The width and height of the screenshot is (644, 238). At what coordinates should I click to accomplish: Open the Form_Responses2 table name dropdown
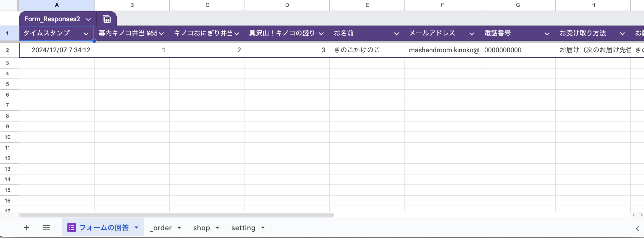click(88, 19)
